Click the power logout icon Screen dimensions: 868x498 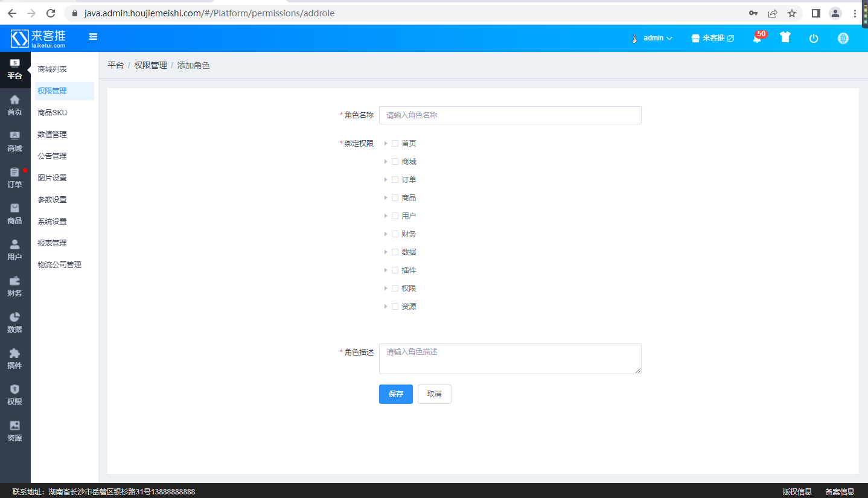pyautogui.click(x=814, y=38)
